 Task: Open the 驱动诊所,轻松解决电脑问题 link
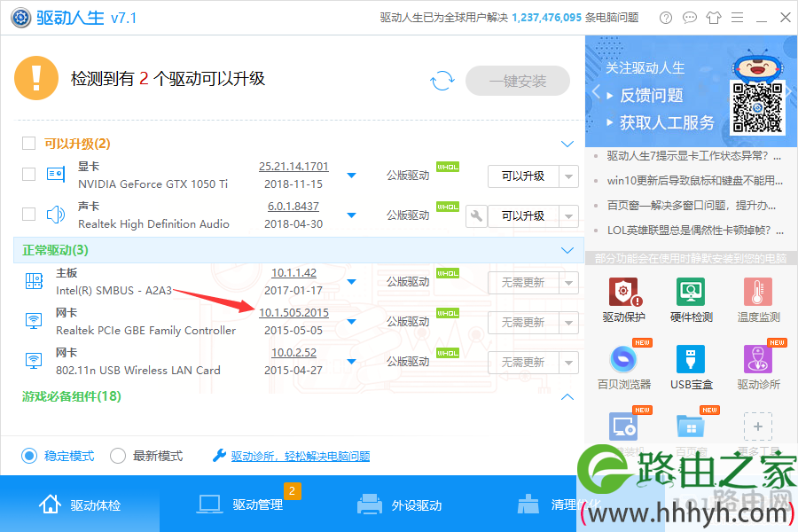tap(301, 456)
